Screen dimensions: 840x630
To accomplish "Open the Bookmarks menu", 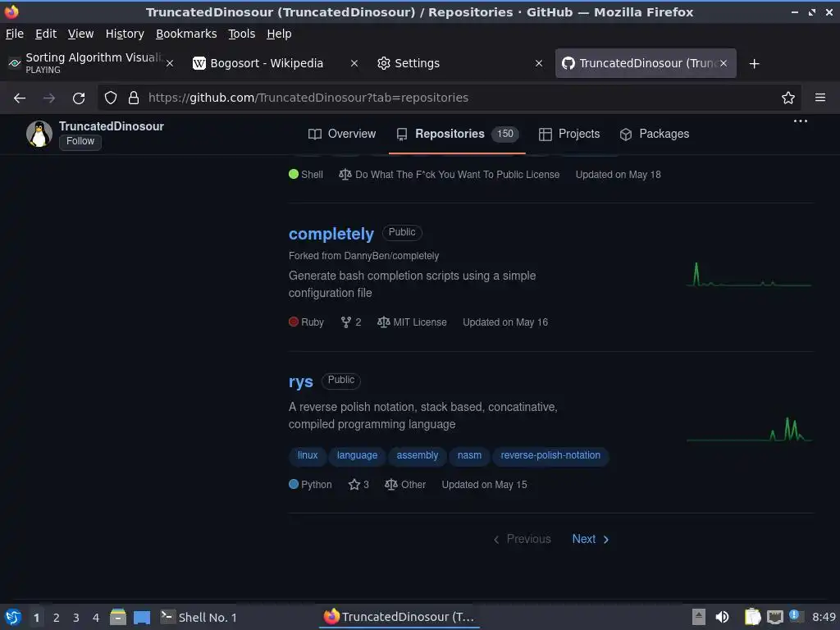I will pos(186,34).
